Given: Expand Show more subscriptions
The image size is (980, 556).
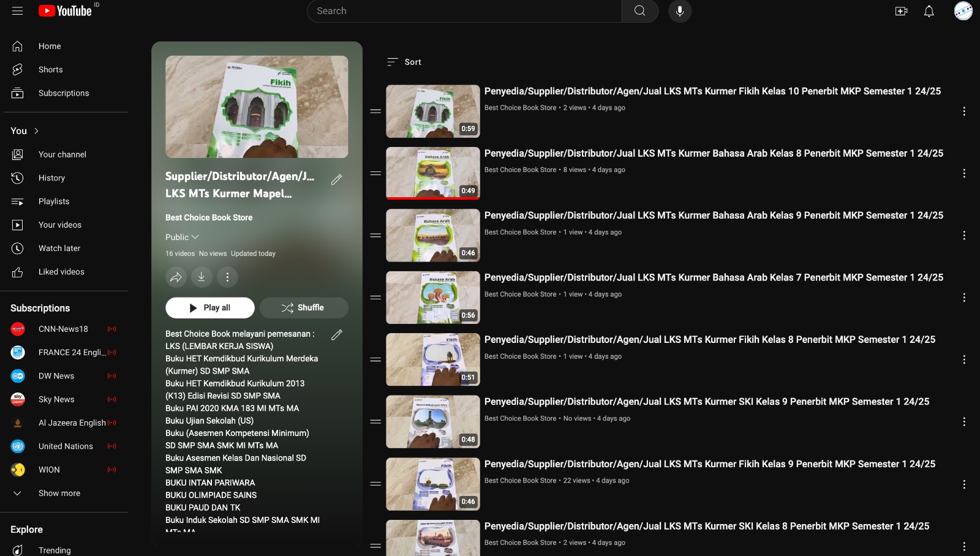Looking at the screenshot, I should point(59,494).
